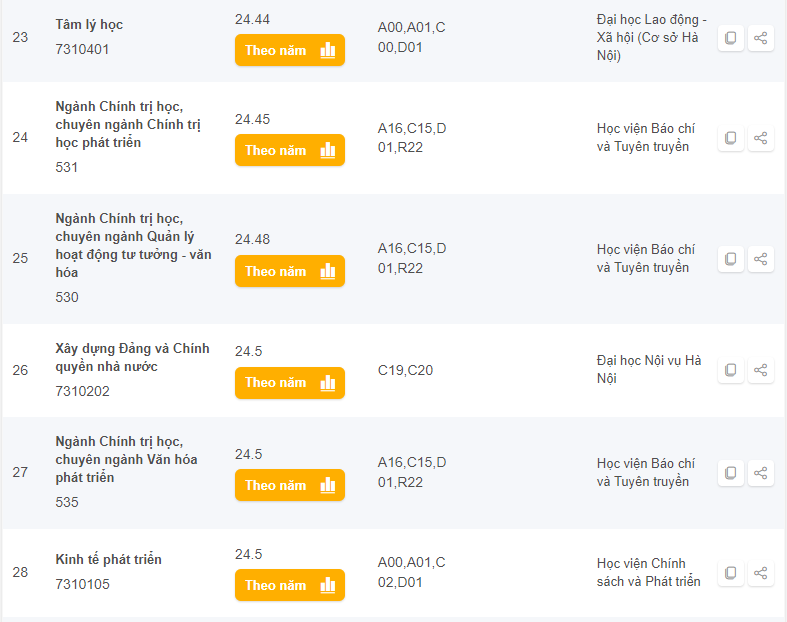Copy the Chính trị học phát triển entry

coord(731,138)
